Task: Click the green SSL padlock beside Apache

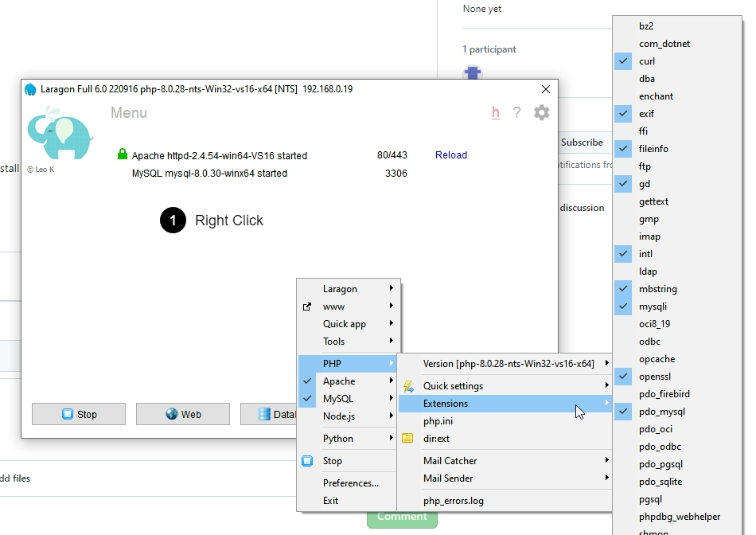Action: [123, 154]
